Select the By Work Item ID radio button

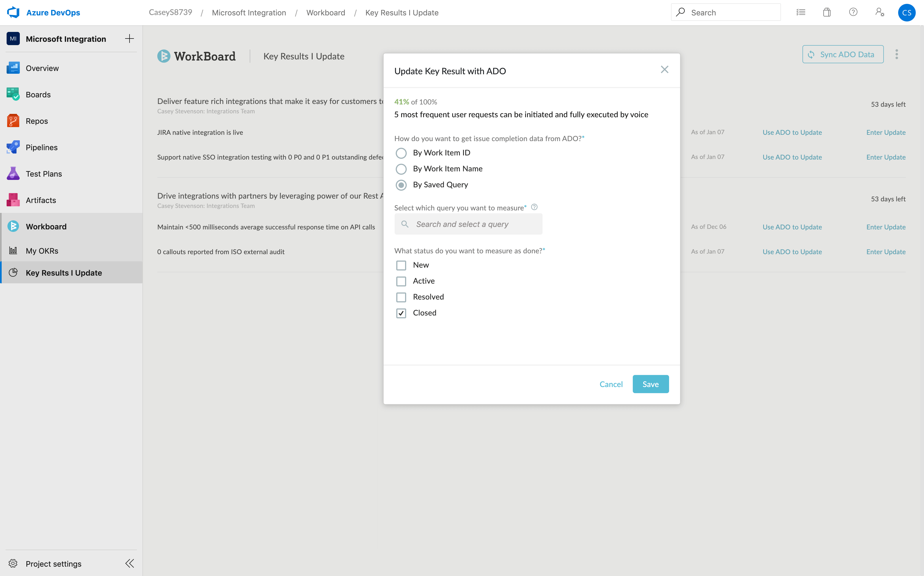(401, 153)
